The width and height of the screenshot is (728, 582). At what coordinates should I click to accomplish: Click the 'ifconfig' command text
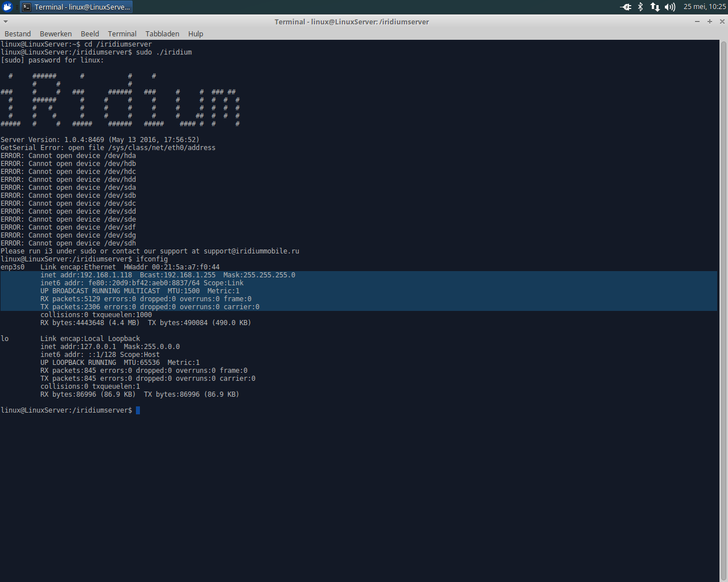[152, 259]
